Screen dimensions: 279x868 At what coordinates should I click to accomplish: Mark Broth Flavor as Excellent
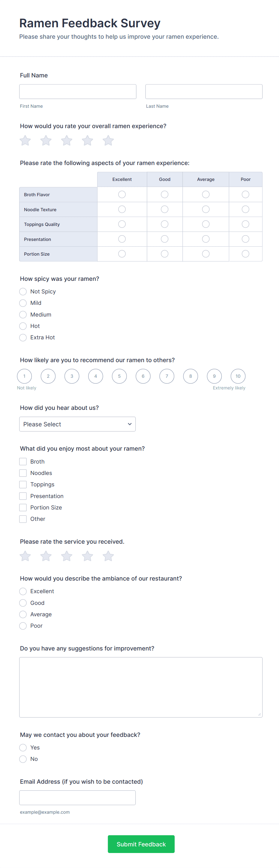pyautogui.click(x=122, y=194)
